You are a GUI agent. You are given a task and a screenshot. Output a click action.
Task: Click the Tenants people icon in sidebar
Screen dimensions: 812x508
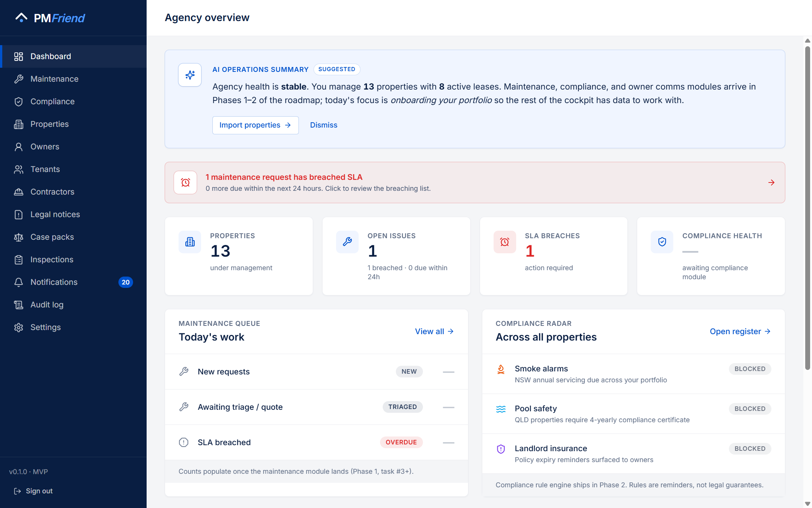point(18,169)
